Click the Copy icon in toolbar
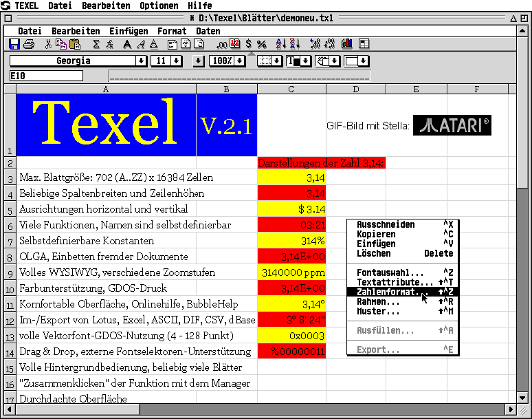This screenshot has height=419, width=532. coord(61,44)
